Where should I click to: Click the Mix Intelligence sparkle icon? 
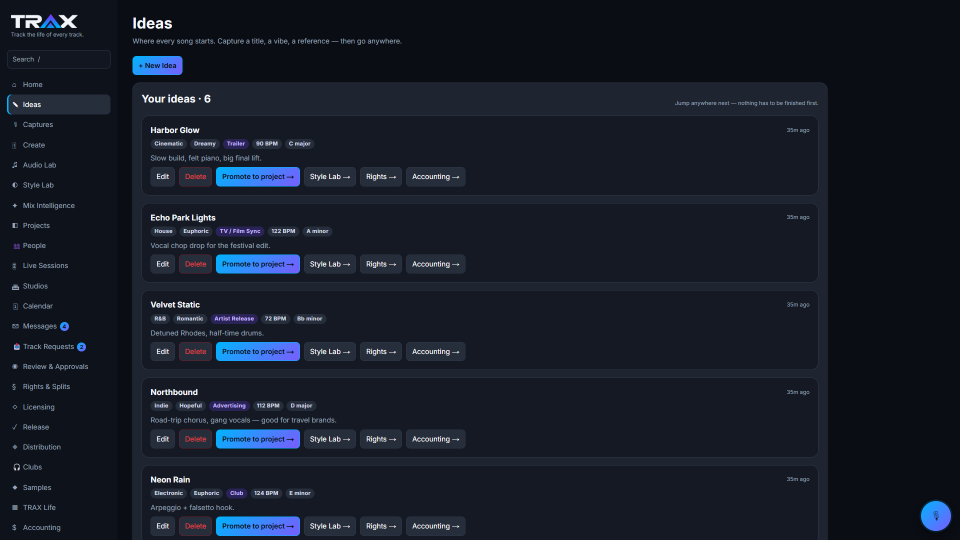[15, 206]
